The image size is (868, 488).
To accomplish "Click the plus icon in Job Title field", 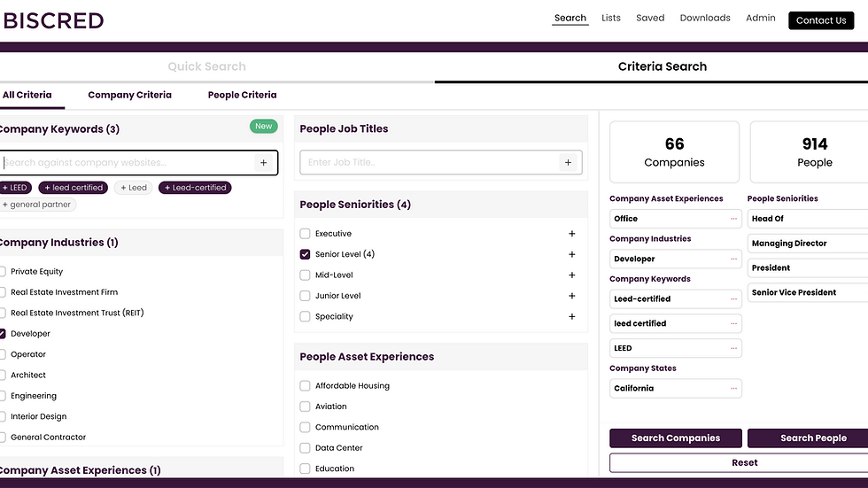I will click(x=569, y=163).
